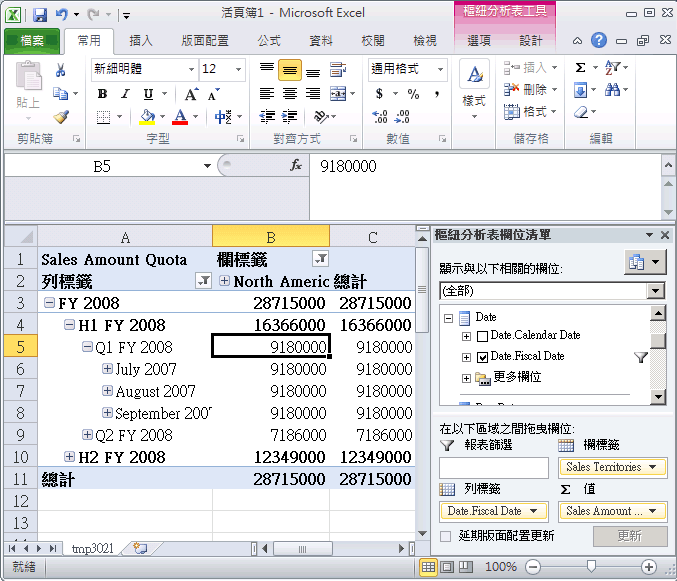The width and height of the screenshot is (677, 581).
Task: Switch to the 插入 ribbon tab
Action: coord(141,41)
